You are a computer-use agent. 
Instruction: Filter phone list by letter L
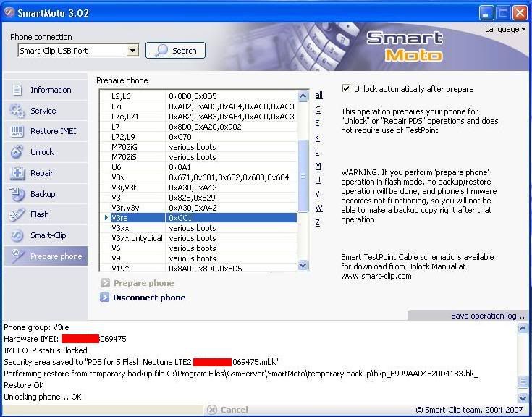(317, 151)
